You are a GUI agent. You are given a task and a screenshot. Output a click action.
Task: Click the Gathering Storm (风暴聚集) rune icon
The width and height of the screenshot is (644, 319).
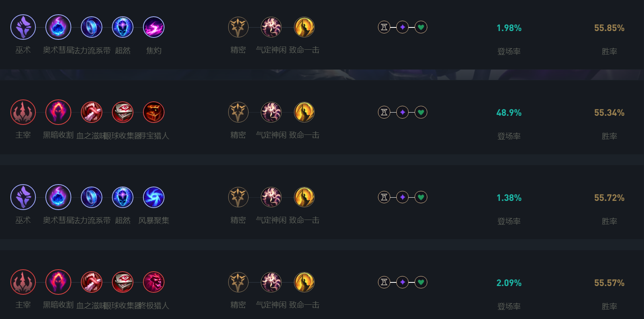coord(153,197)
